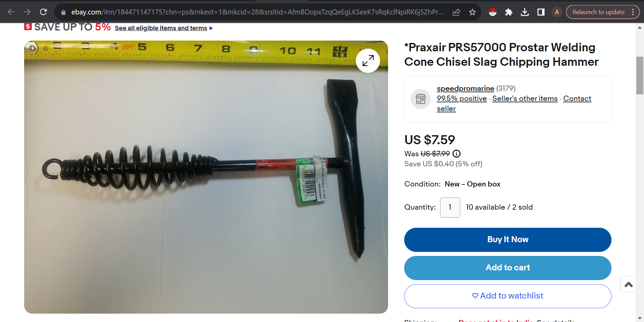Open the share page icon
This screenshot has height=322, width=644.
coord(456,12)
